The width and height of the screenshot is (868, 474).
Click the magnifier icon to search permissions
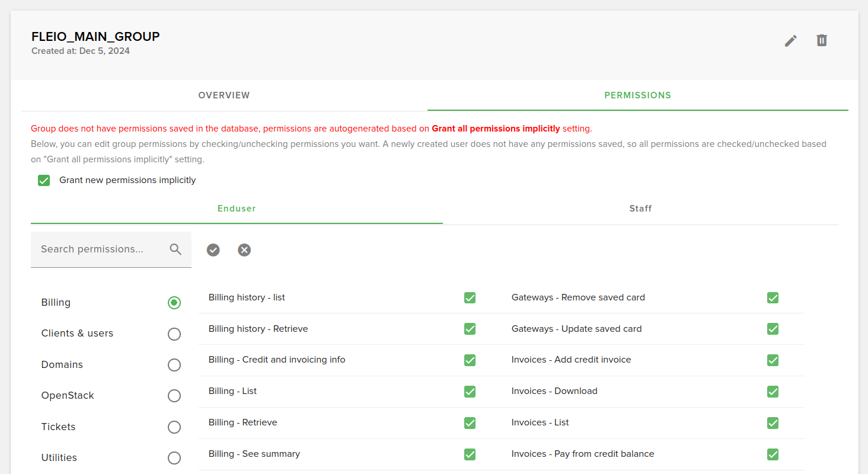tap(175, 249)
